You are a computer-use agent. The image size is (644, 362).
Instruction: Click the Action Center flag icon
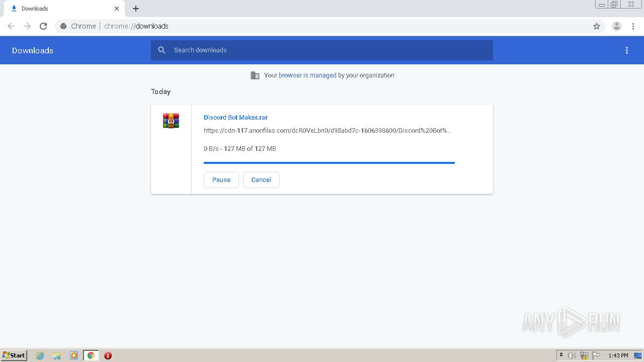pos(596,355)
